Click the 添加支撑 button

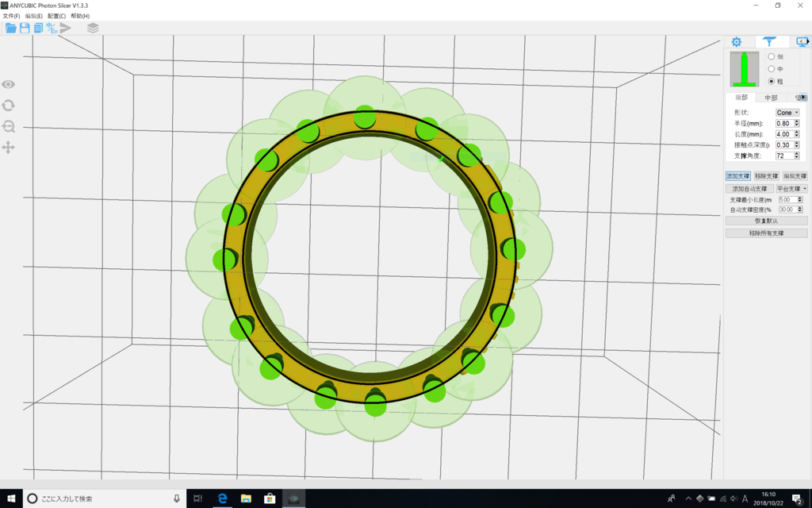pyautogui.click(x=737, y=176)
